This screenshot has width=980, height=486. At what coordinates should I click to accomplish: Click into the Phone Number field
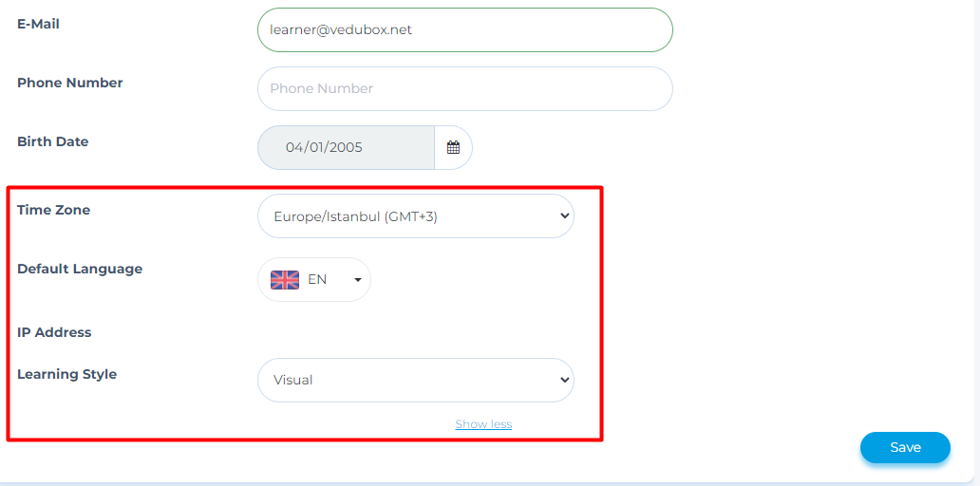(464, 88)
